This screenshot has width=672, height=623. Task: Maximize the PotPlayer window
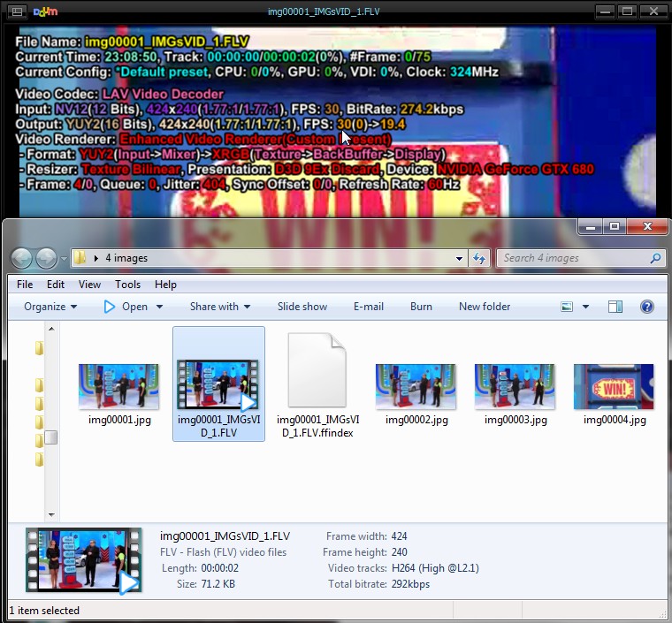[x=628, y=11]
